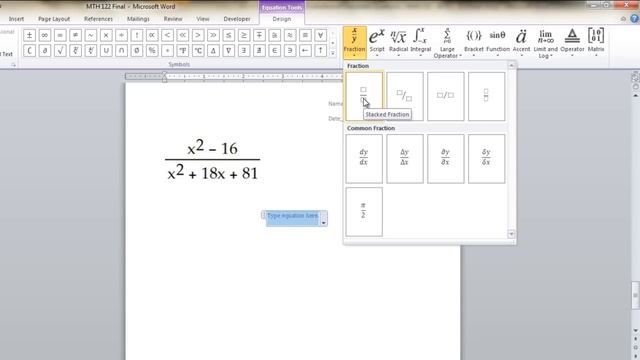The width and height of the screenshot is (640, 360).
Task: Insert the pi over 2 fraction
Action: coord(364,212)
